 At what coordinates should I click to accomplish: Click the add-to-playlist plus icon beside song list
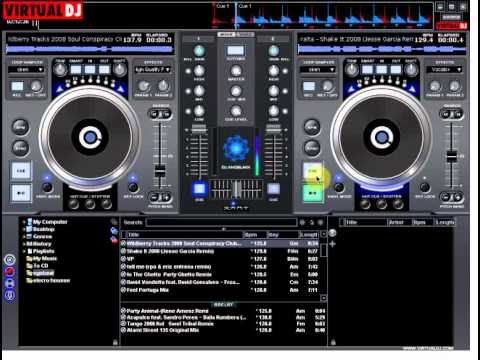coord(332,244)
